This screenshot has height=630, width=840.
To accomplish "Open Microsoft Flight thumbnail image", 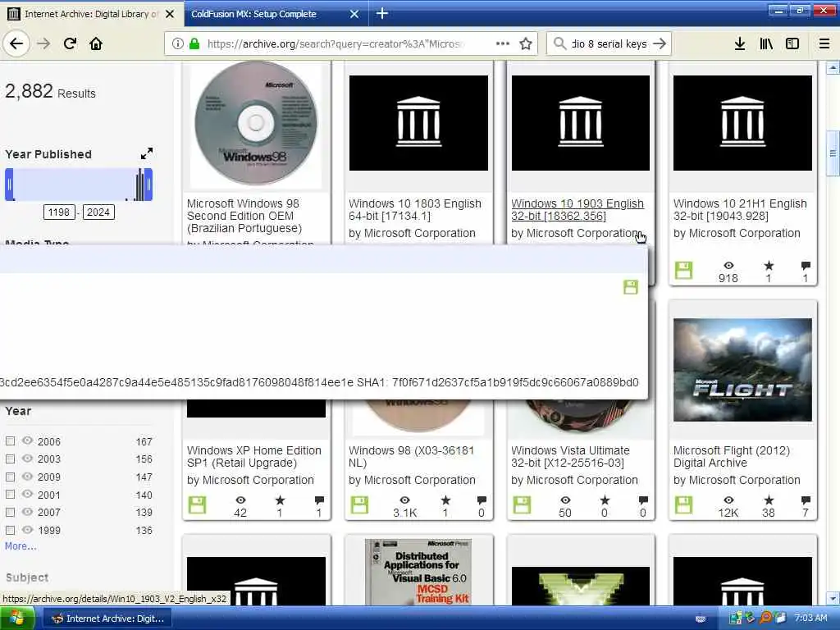I will pos(742,370).
